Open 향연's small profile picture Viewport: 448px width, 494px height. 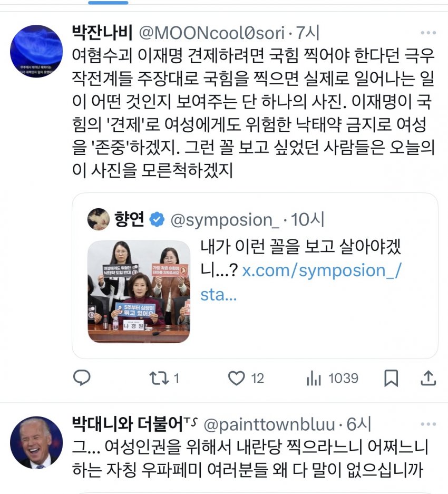point(99,219)
